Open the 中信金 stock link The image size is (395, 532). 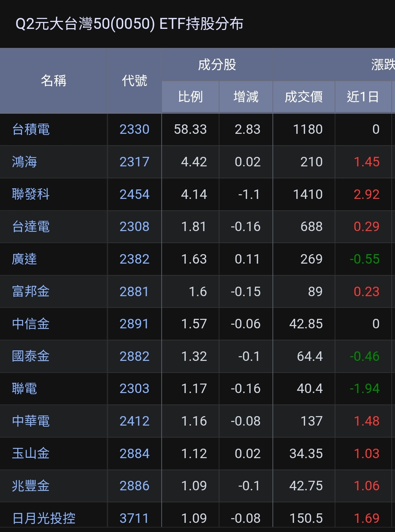point(31,324)
